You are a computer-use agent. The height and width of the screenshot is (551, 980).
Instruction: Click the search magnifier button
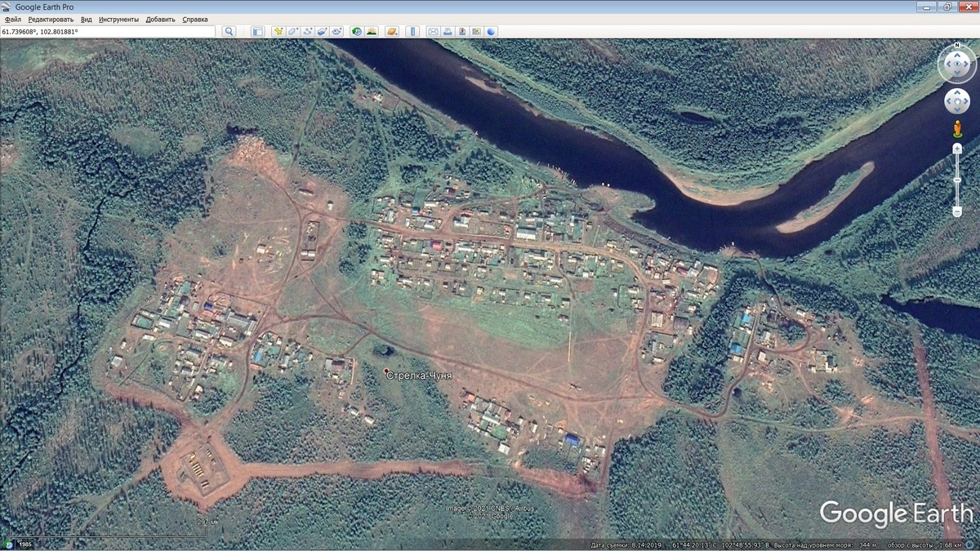click(229, 31)
